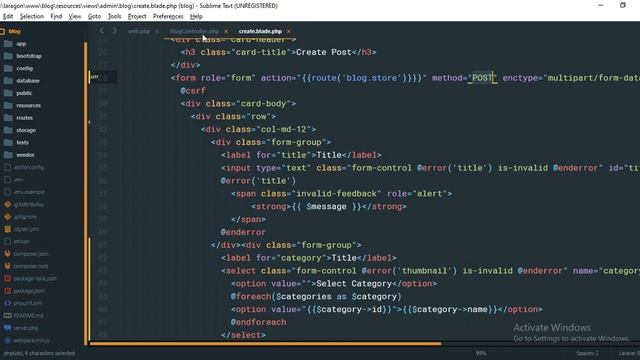Open the Tools menu
The image size is (640, 360).
pyautogui.click(x=114, y=16)
